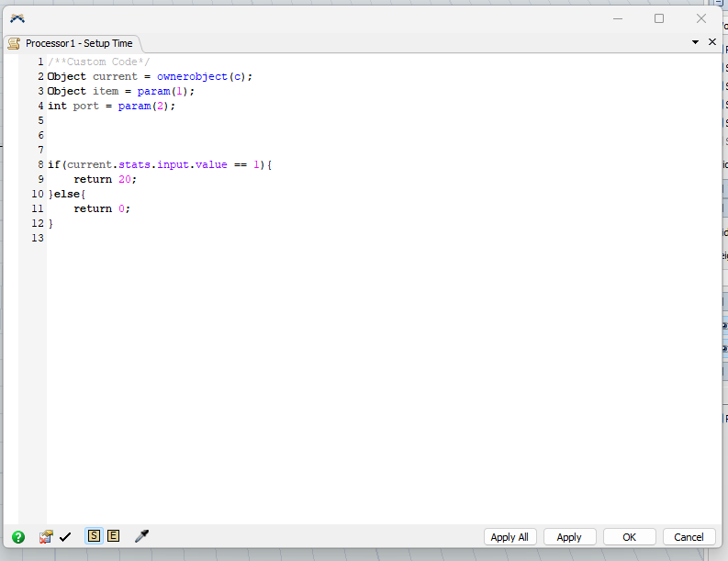Toggle the E editor mode button

[x=113, y=536]
